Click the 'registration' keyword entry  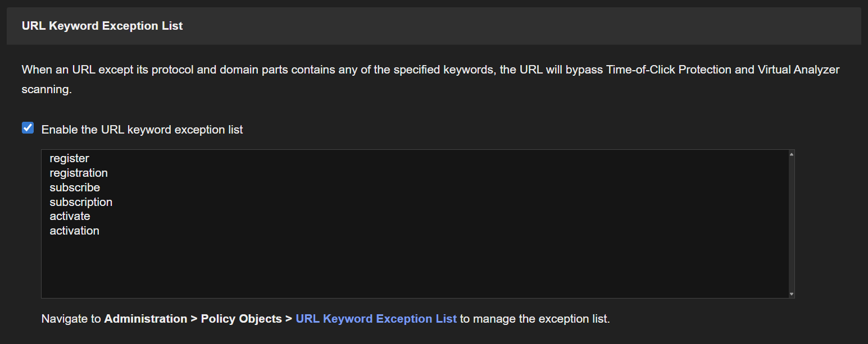[79, 173]
